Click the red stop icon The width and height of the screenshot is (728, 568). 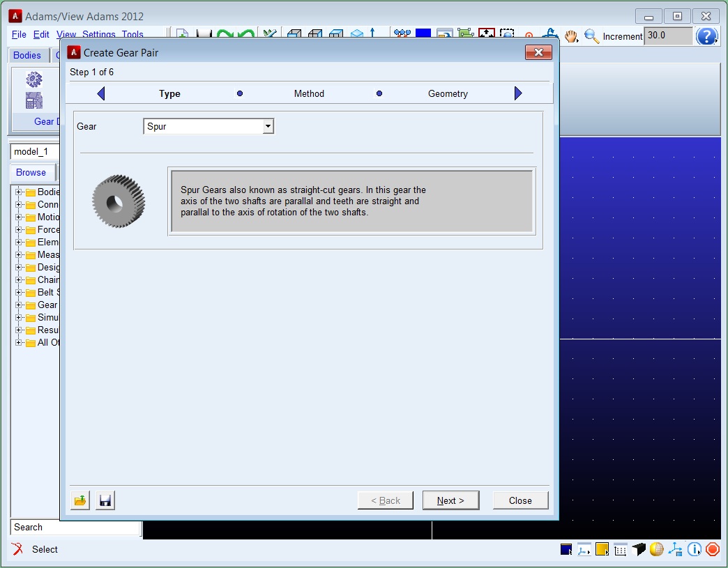click(x=712, y=549)
